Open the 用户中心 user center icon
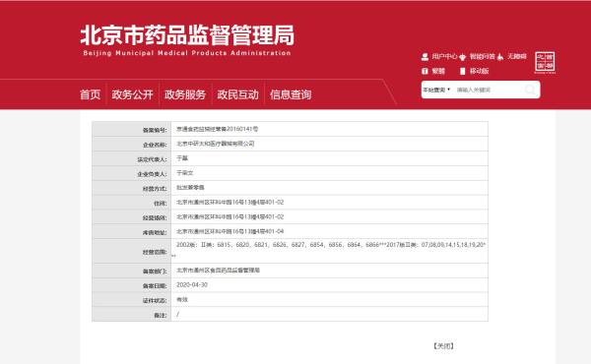The height and width of the screenshot is (364, 591). [x=425, y=57]
